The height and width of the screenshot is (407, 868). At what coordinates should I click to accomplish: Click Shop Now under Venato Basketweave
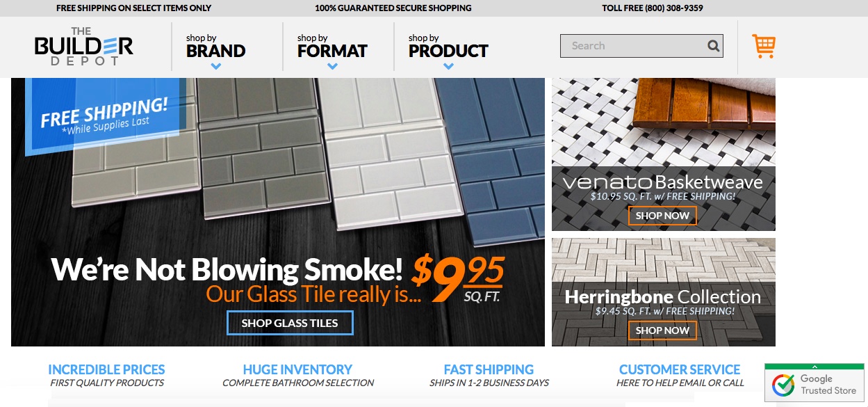click(x=662, y=216)
